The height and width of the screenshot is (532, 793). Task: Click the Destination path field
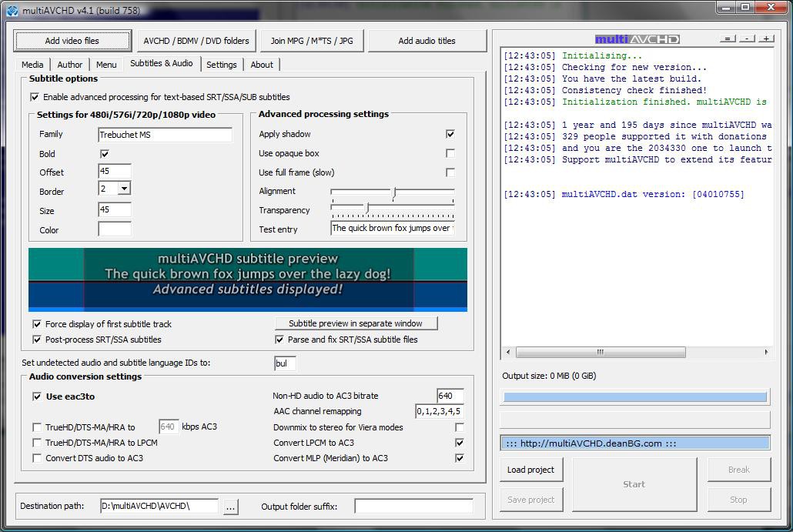pos(159,506)
